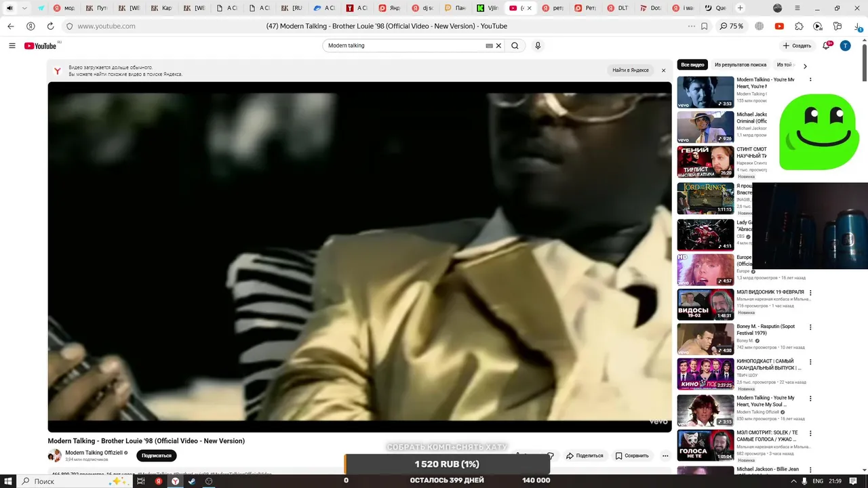Start voice search with the microphone
Viewport: 868px width, 488px height.
tap(538, 45)
